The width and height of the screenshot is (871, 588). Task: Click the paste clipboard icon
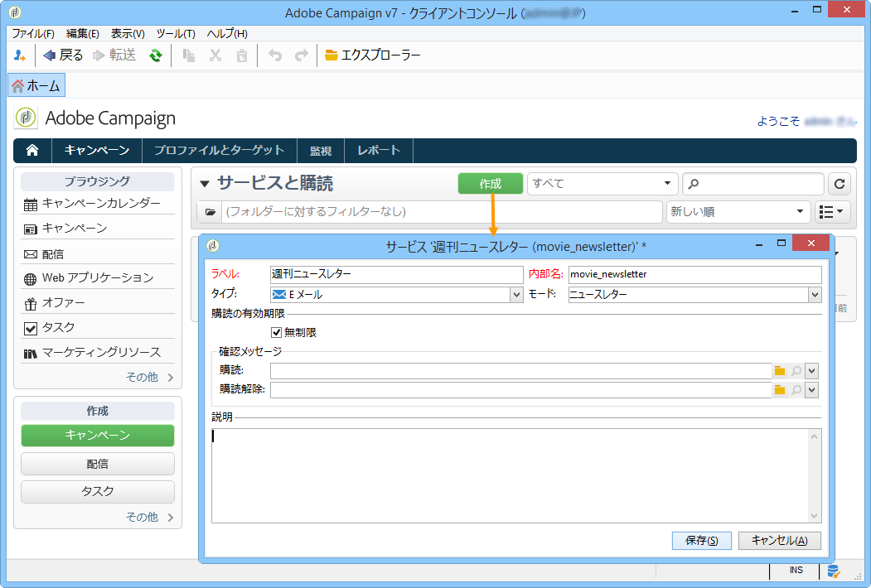coord(242,55)
